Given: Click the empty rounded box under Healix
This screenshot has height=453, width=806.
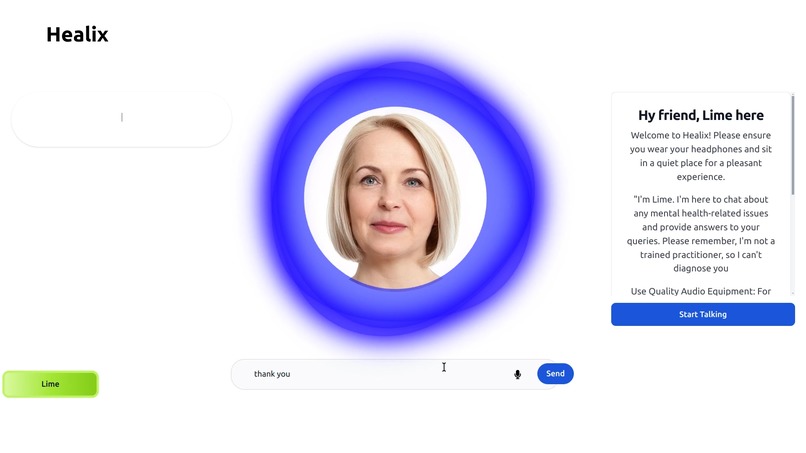Looking at the screenshot, I should 121,119.
